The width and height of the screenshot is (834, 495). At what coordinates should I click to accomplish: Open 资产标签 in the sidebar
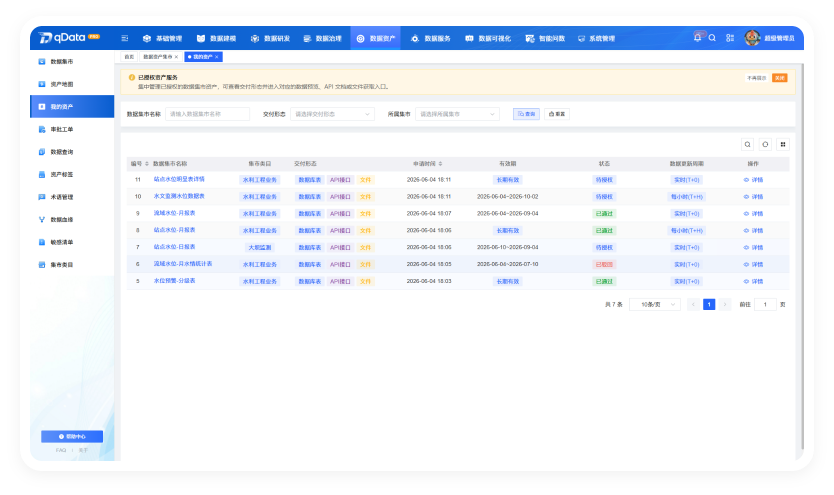click(x=72, y=174)
